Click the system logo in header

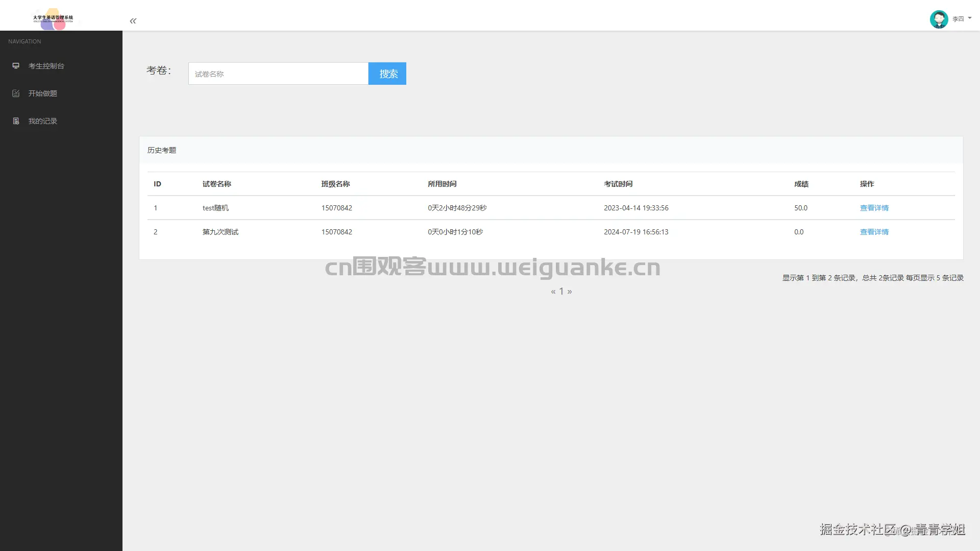[53, 18]
